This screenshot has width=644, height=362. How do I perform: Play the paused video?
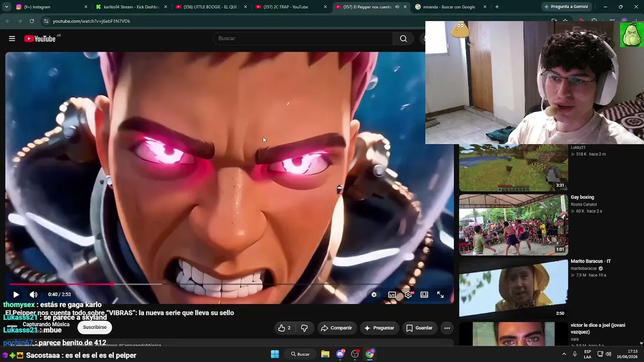tap(16, 295)
